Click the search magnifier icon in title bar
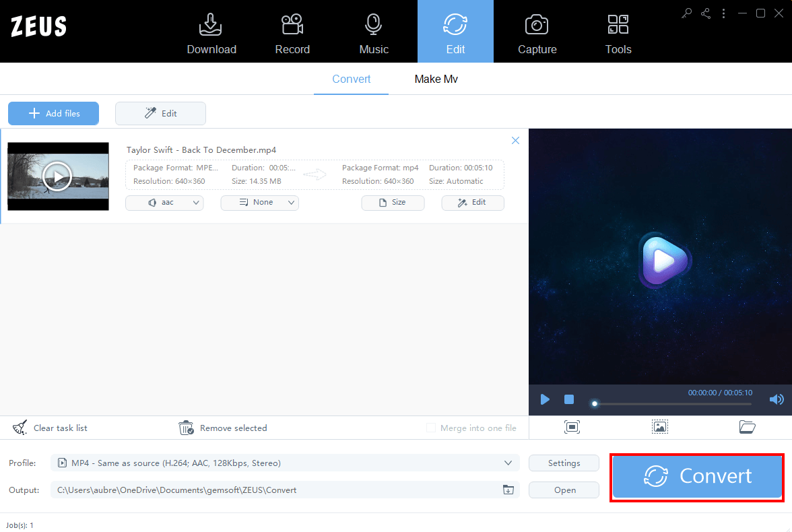Screen dimensions: 792x532 point(686,13)
